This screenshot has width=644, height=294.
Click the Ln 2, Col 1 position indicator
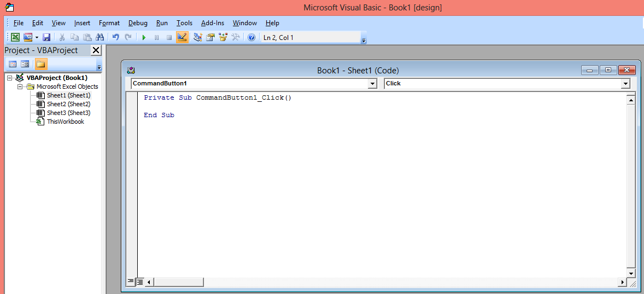(278, 38)
